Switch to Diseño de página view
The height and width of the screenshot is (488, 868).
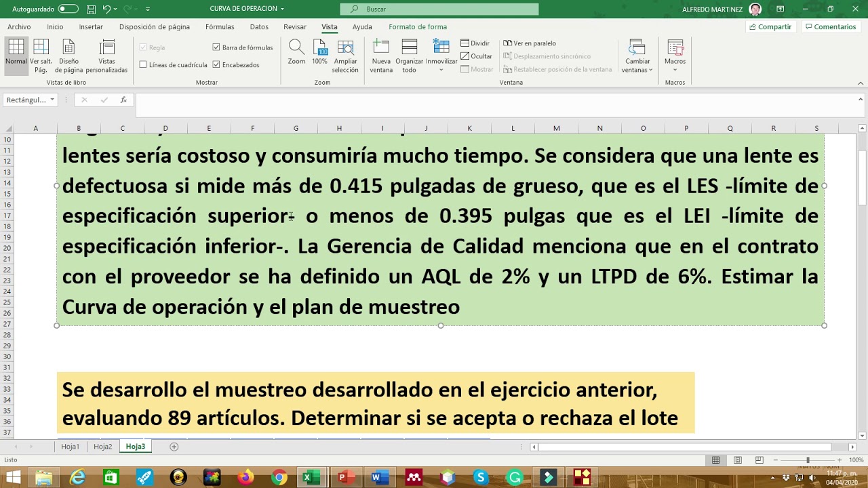coord(68,56)
